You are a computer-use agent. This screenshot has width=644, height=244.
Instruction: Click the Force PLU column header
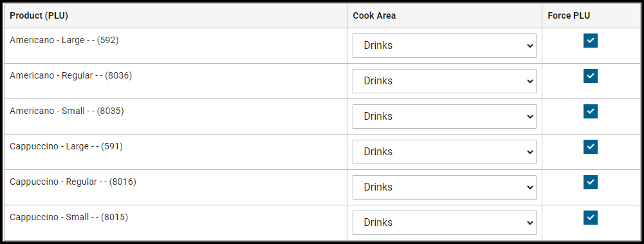(x=569, y=15)
